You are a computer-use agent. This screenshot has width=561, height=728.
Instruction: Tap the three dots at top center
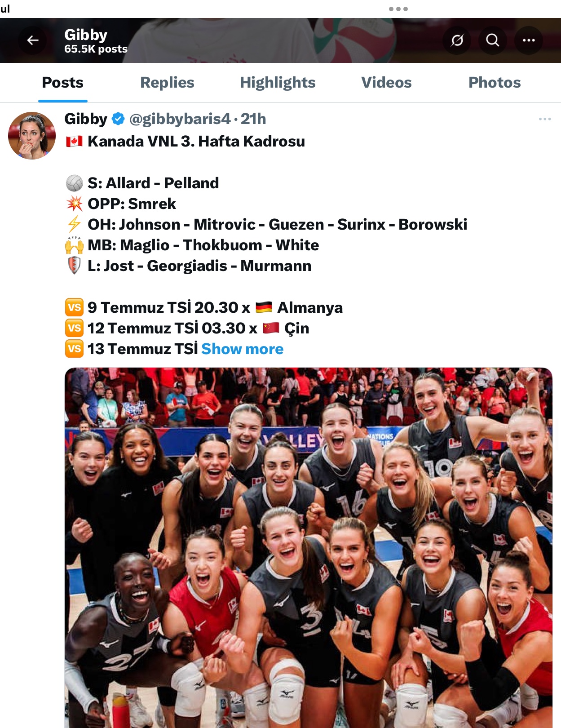398,9
